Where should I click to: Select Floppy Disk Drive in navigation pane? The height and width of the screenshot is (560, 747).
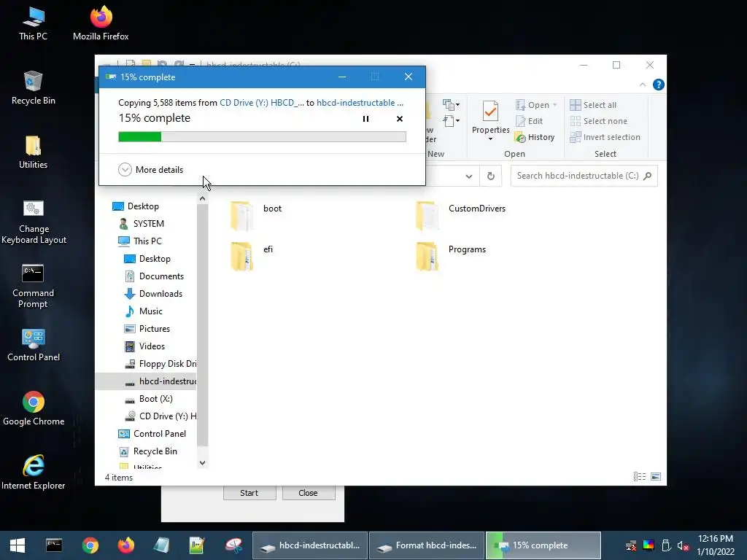pyautogui.click(x=160, y=364)
